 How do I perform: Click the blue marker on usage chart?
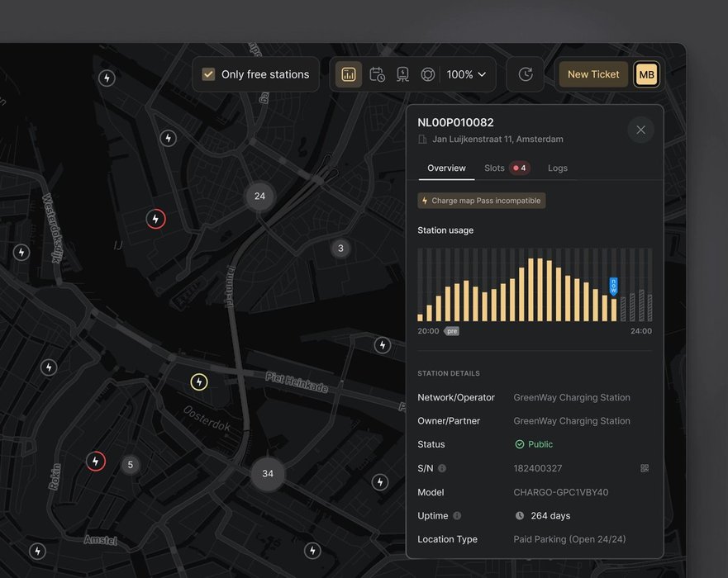coord(613,286)
